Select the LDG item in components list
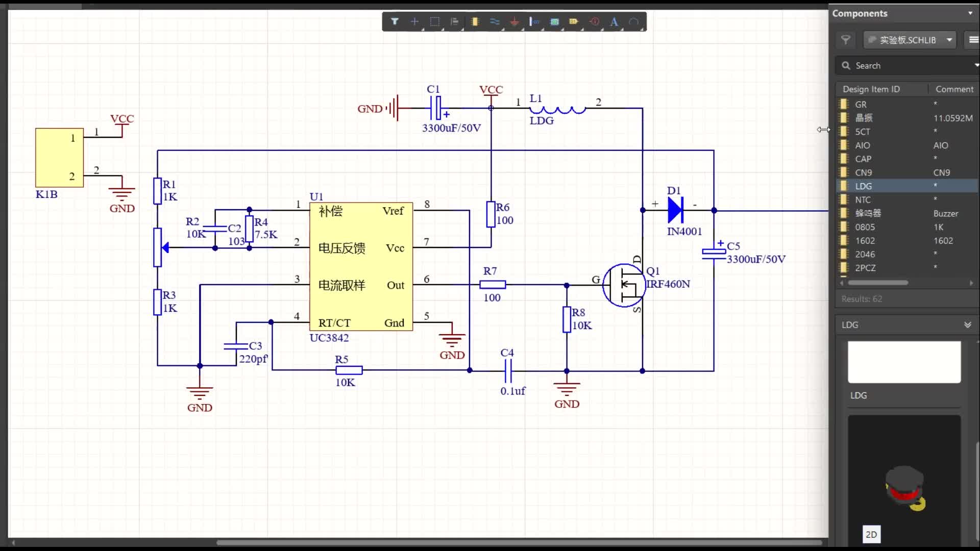 tap(864, 186)
